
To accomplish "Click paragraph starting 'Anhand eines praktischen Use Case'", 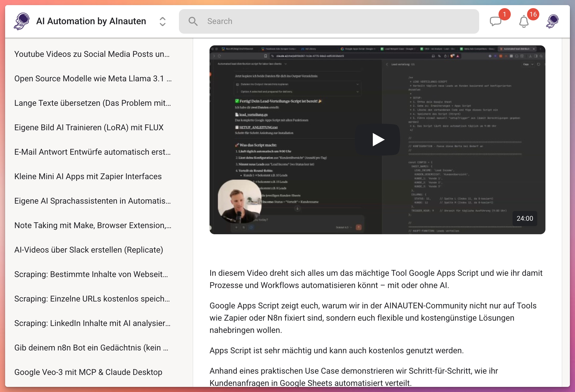I will [354, 377].
